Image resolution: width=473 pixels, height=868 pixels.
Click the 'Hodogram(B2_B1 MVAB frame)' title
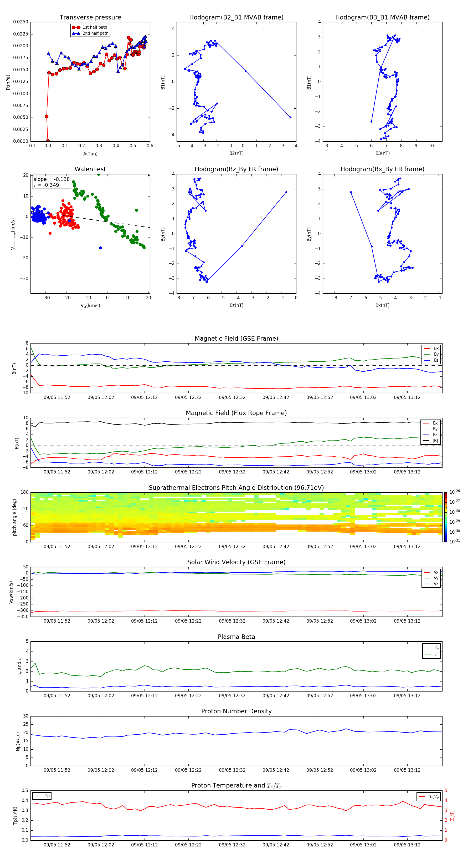point(236,18)
